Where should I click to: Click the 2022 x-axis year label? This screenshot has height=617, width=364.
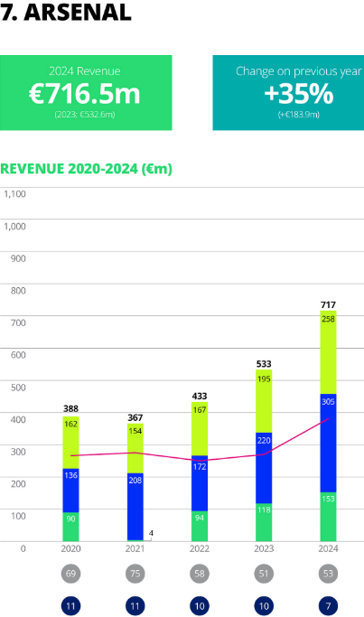(200, 548)
